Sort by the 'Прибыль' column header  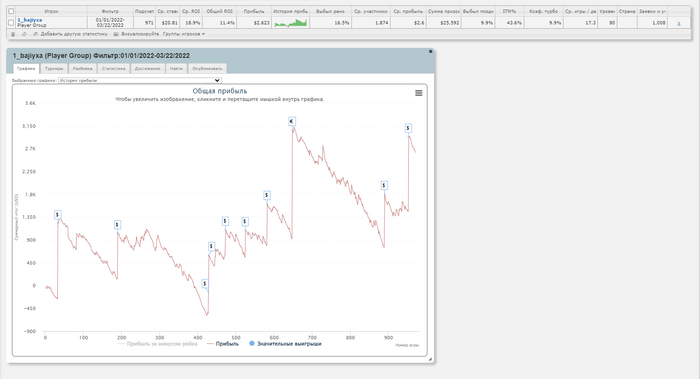point(254,11)
